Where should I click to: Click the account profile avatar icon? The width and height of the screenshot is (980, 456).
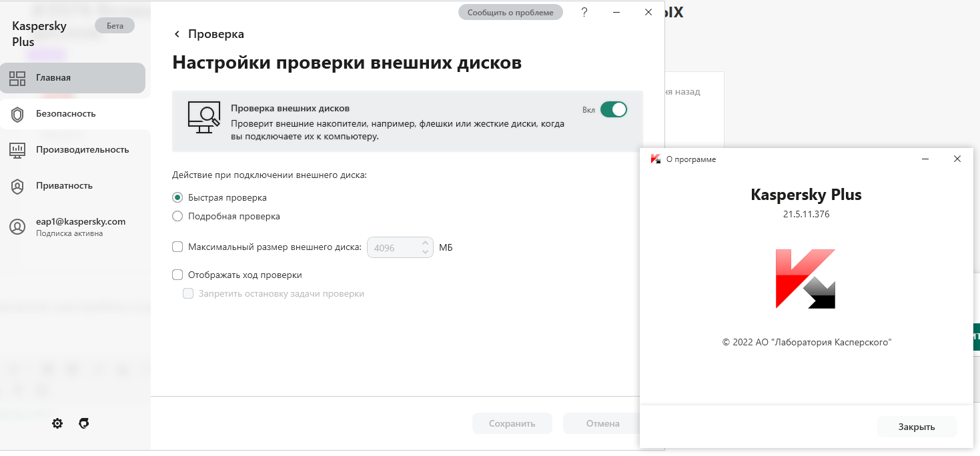click(x=17, y=227)
